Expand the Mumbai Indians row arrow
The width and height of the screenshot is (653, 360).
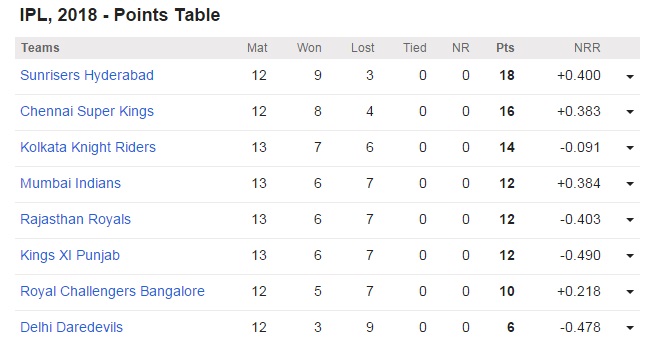tap(630, 184)
